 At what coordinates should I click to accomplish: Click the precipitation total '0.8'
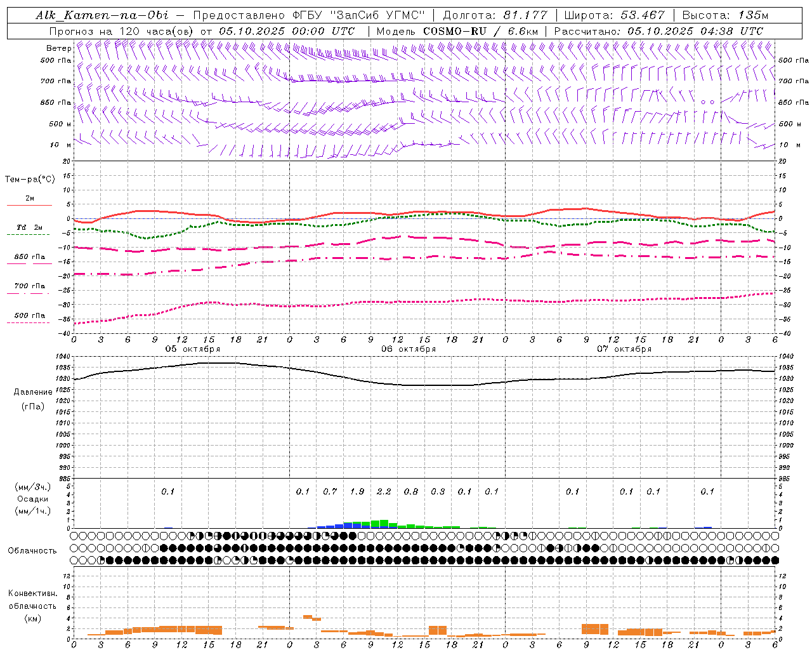tap(411, 492)
